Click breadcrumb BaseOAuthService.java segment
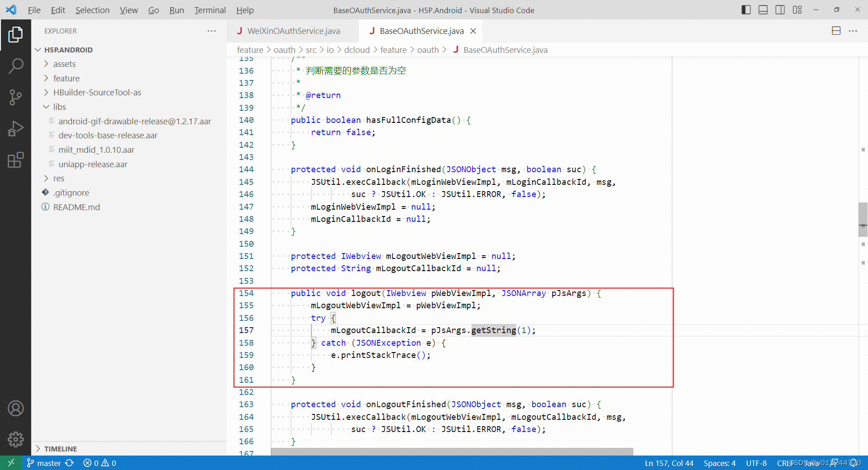This screenshot has height=470, width=868. [x=500, y=50]
